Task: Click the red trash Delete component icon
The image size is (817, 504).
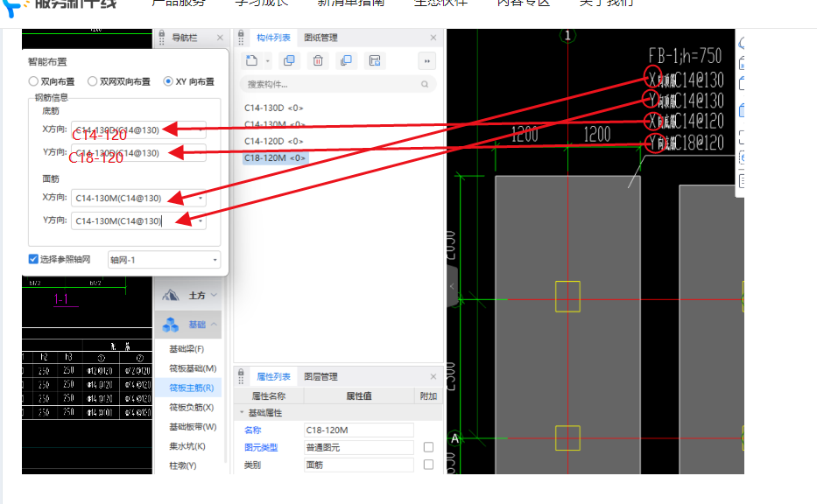Action: [x=318, y=60]
